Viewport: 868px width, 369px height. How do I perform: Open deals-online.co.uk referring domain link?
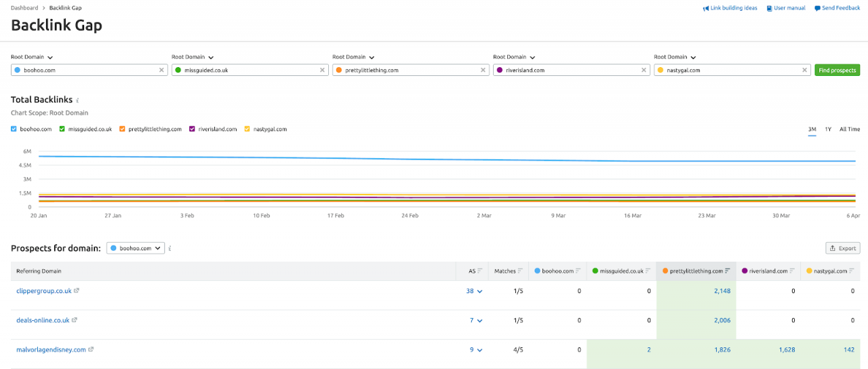(43, 320)
